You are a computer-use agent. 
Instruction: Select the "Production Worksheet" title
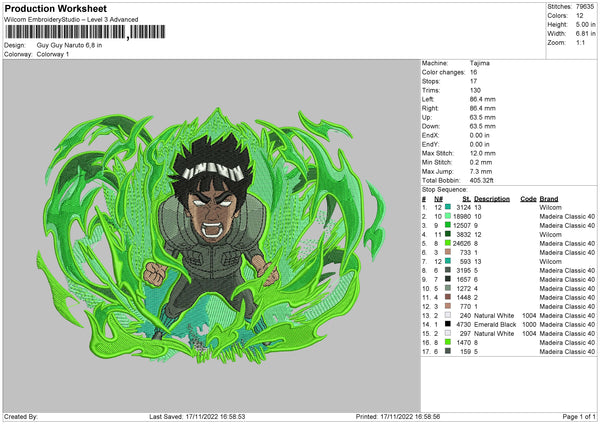coord(55,8)
